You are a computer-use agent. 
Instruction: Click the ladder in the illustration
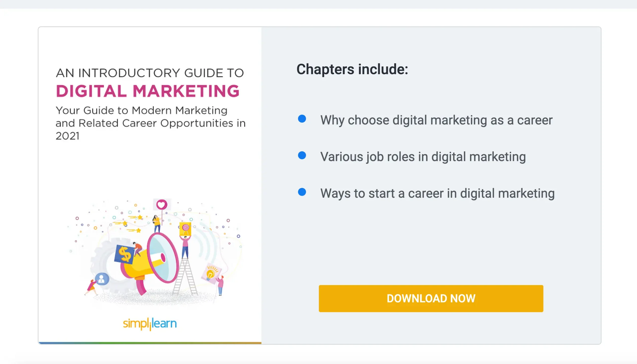click(x=184, y=277)
